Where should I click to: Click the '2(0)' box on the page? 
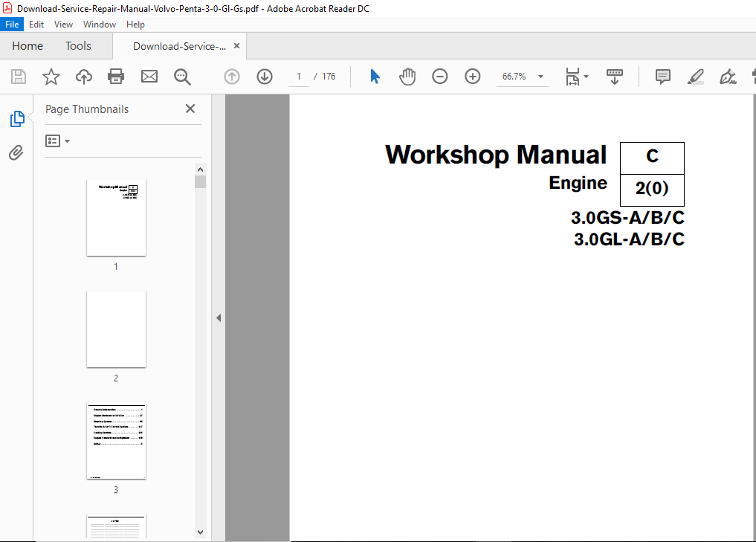[x=652, y=190]
